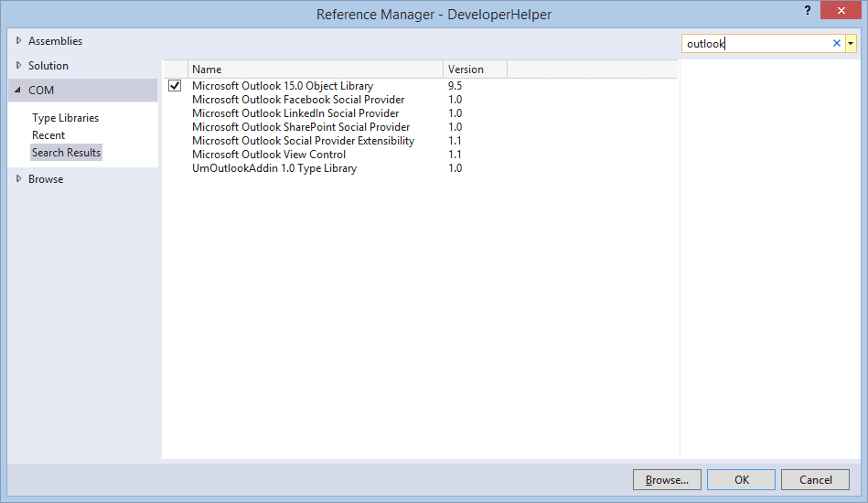Confirm with the OK button
Image resolution: width=868 pixels, height=503 pixels.
(741, 480)
